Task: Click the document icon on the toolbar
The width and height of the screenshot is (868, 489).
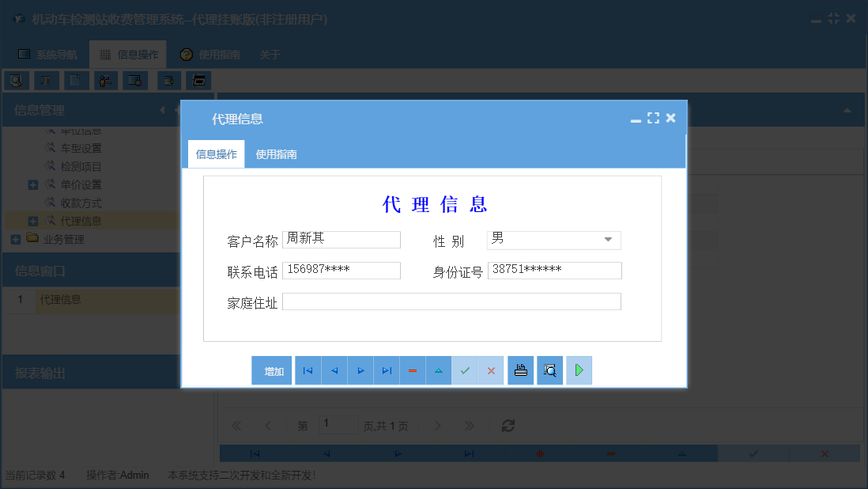Action: point(76,80)
